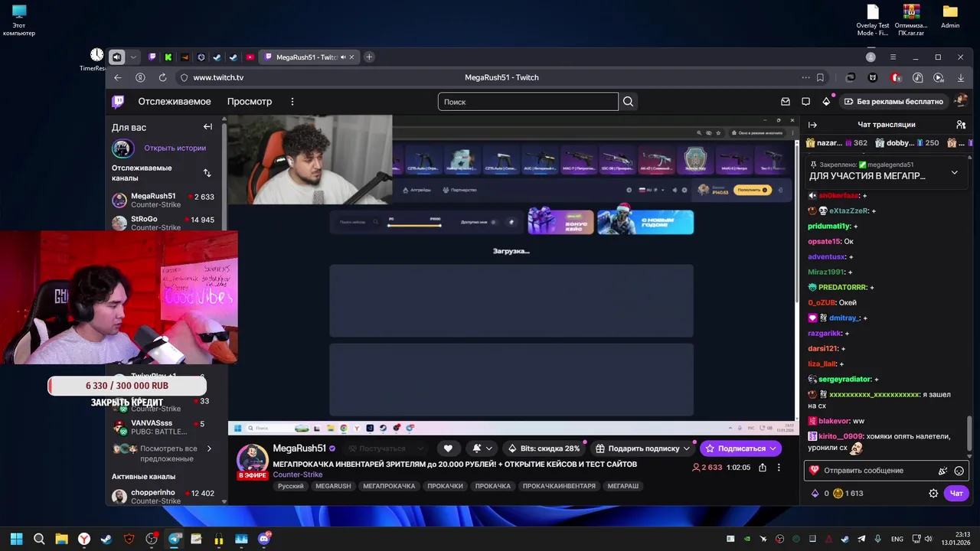Screen dimensions: 980x551
Task: Collapse the stream chat panel
Action: 812,125
